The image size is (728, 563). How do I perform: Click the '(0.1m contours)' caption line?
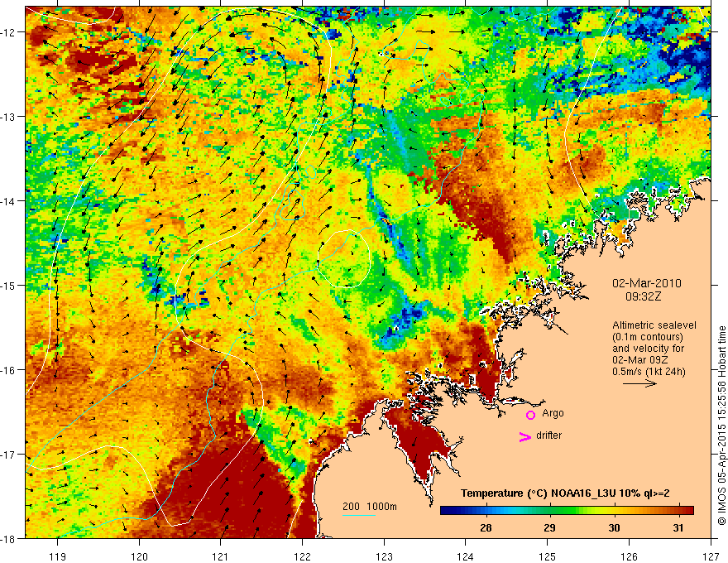tap(648, 337)
